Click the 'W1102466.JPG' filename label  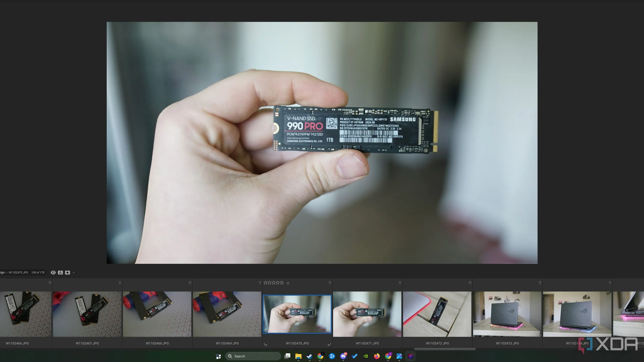click(x=17, y=343)
